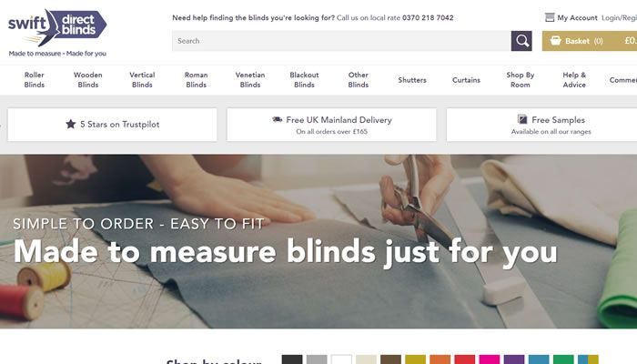Image resolution: width=637 pixels, height=364 pixels.
Task: Choose the purple colour swatch
Action: (x=514, y=359)
